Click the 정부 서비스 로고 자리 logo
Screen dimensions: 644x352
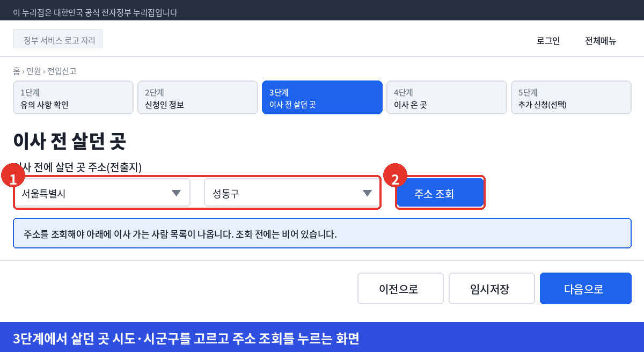click(x=57, y=39)
